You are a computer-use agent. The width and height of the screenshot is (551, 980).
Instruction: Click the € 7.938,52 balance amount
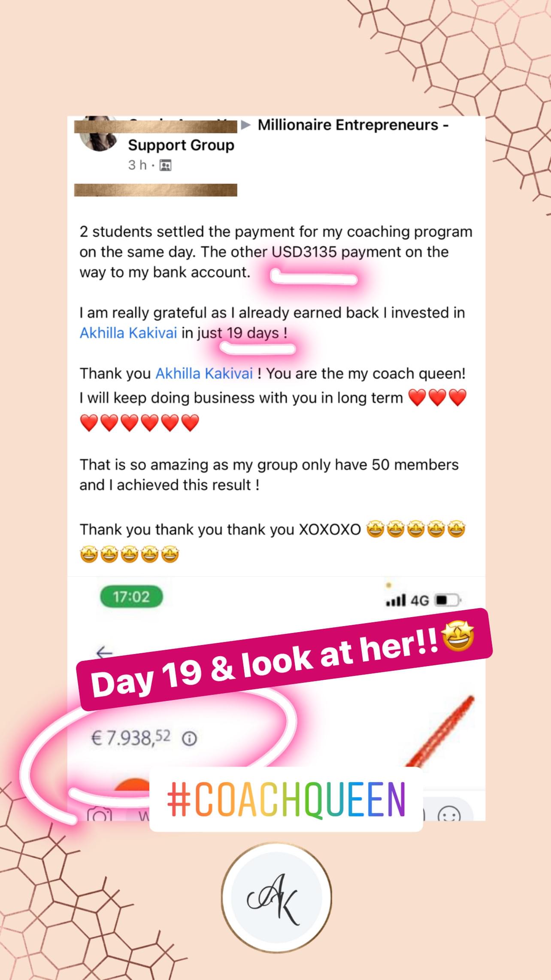coord(130,738)
